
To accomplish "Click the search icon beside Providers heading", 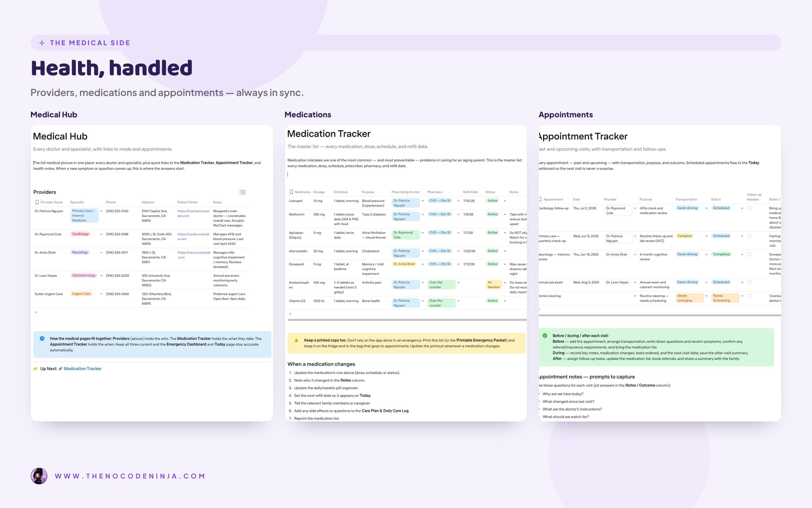I will [x=243, y=192].
